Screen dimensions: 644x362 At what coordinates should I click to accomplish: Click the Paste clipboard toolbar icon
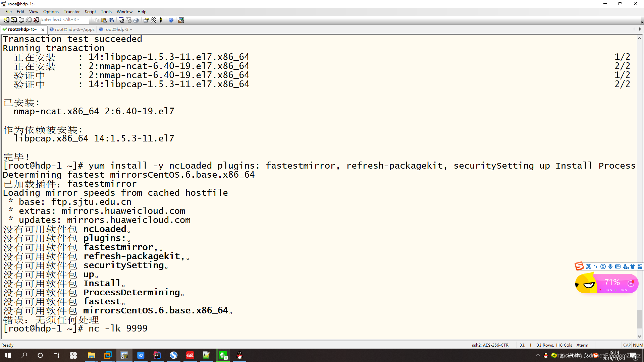tap(104, 20)
